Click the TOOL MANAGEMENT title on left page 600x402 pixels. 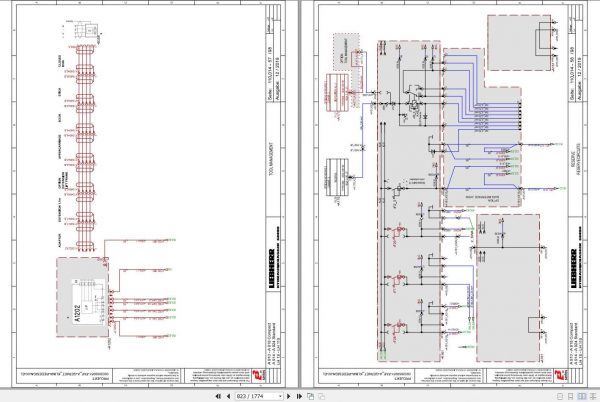tap(271, 159)
